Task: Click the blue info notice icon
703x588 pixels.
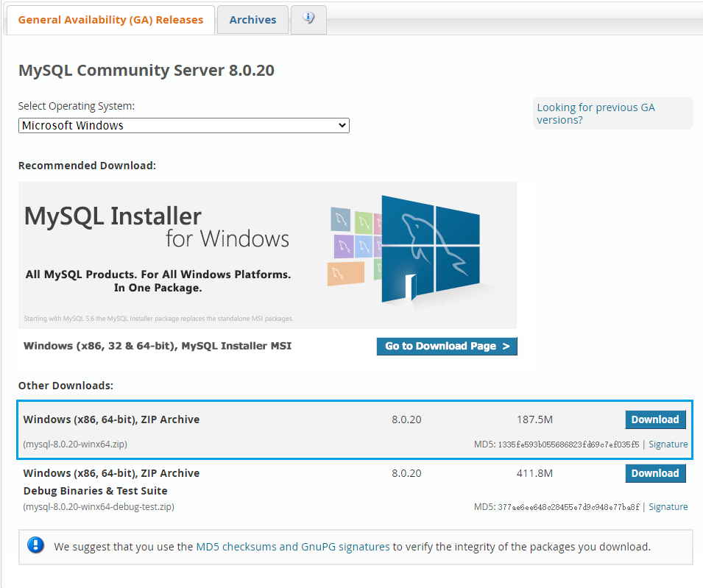Action: click(x=35, y=545)
